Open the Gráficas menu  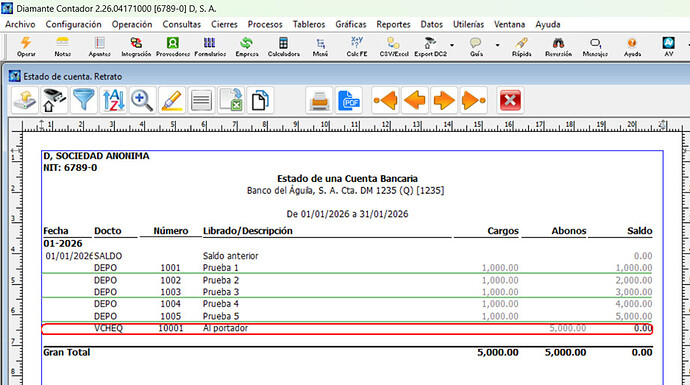pyautogui.click(x=351, y=24)
